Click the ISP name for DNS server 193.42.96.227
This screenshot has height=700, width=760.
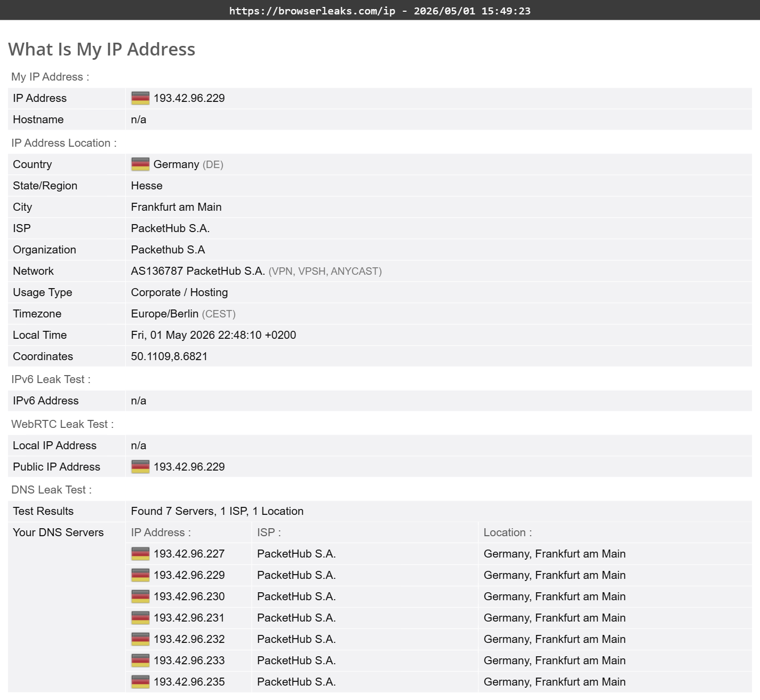[297, 554]
